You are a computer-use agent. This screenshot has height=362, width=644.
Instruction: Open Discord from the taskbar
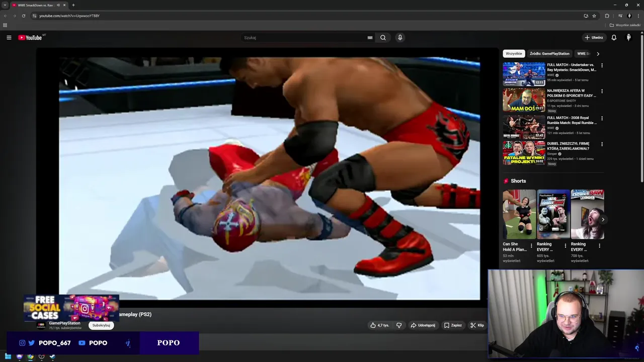[x=19, y=356]
